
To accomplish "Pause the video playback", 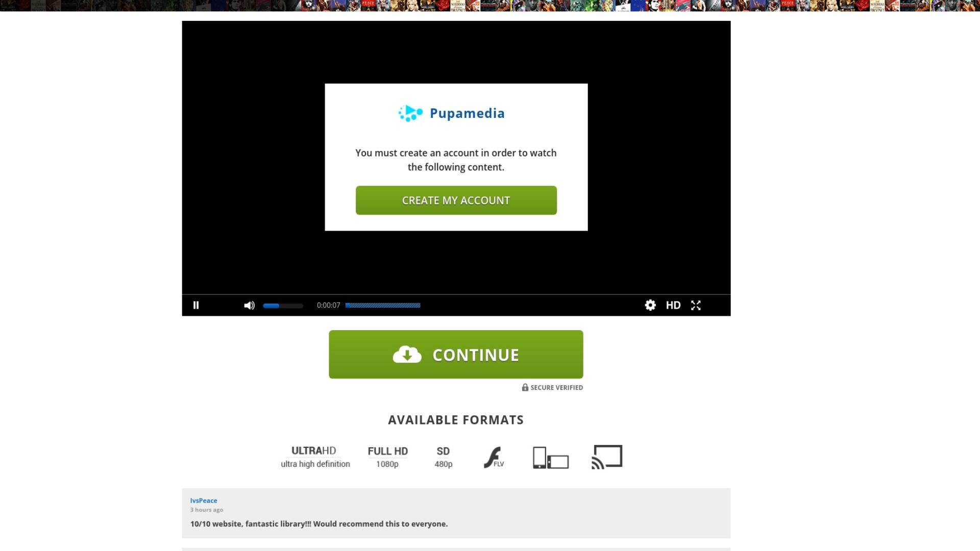I will point(196,305).
